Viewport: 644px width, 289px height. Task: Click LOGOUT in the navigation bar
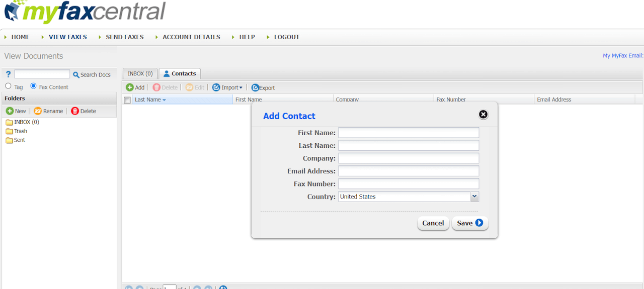coord(287,37)
